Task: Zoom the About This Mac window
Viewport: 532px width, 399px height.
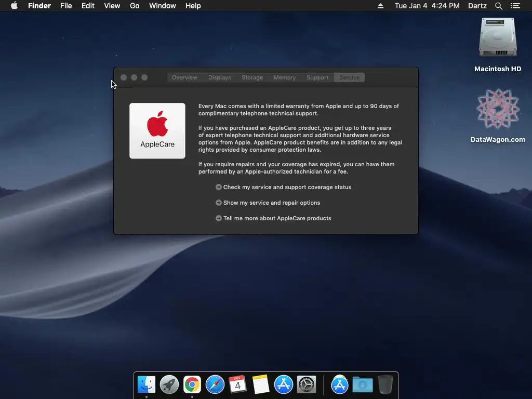Action: [144, 77]
